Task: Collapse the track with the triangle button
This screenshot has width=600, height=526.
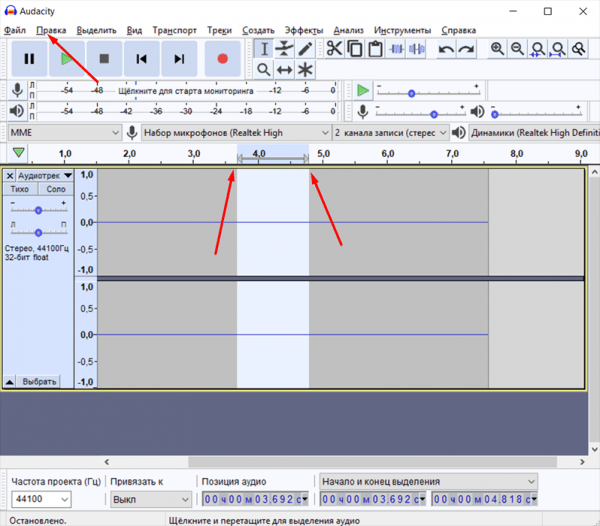Action: coord(10,381)
